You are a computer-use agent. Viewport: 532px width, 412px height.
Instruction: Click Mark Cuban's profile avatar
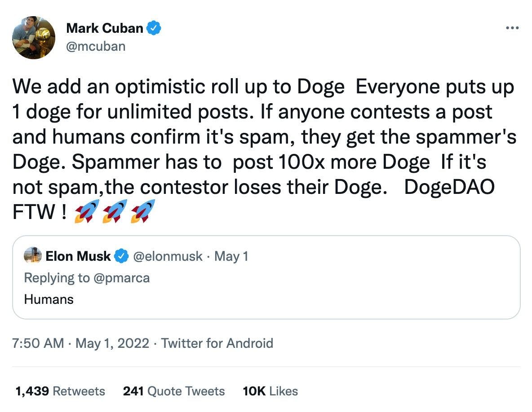coord(34,38)
